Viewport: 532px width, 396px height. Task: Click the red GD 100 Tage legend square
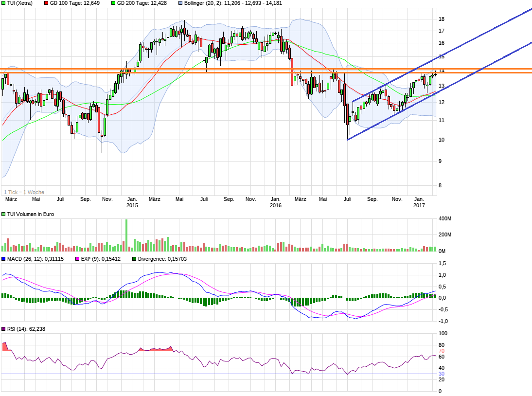coord(46,3)
